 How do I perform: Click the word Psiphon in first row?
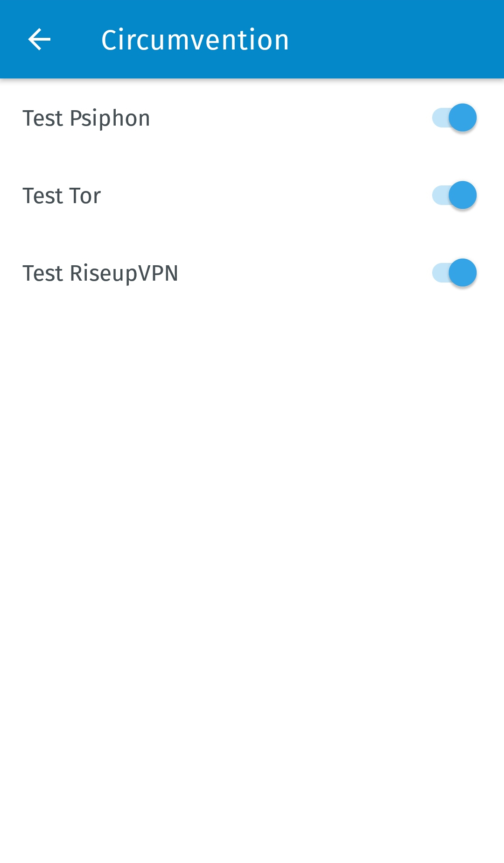click(x=110, y=119)
